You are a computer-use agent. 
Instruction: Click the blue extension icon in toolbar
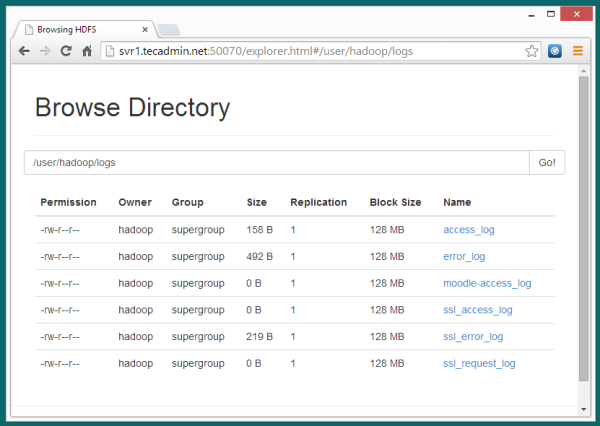click(x=555, y=50)
